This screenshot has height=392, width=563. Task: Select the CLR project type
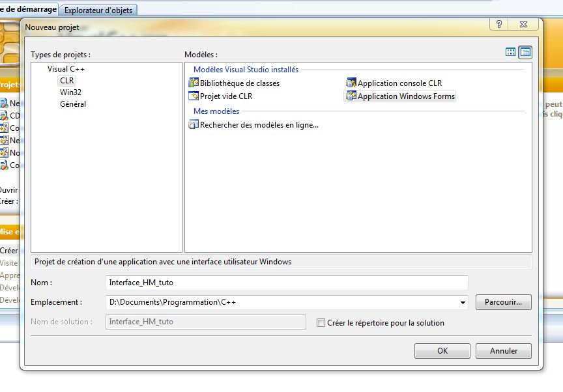coord(67,81)
